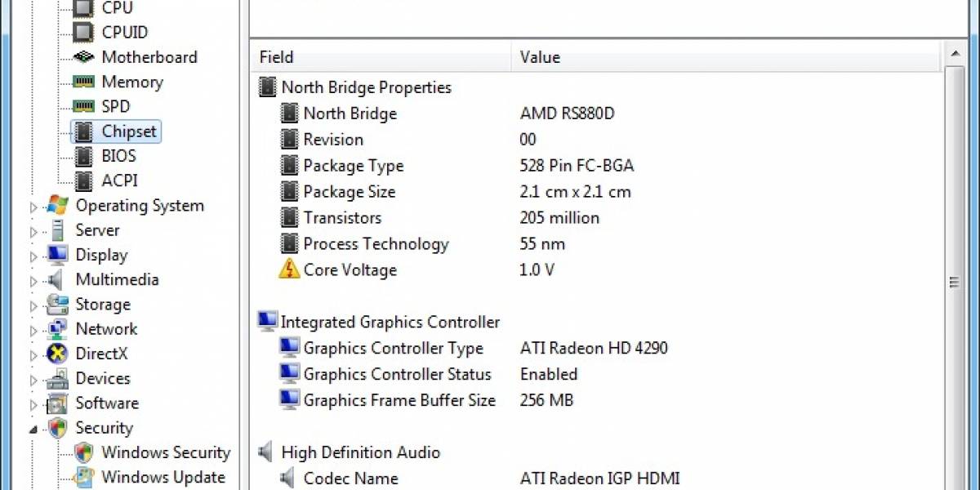This screenshot has width=980, height=490.
Task: Select the Process Technology field row
Action: click(596, 244)
